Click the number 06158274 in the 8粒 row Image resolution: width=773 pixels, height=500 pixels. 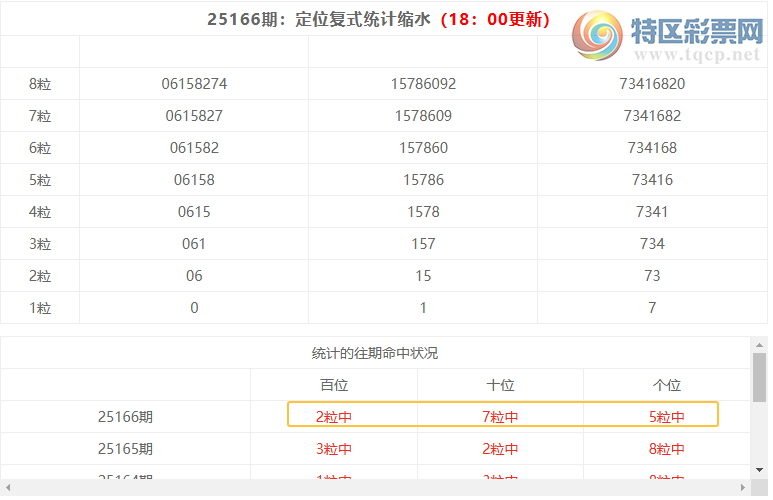pyautogui.click(x=194, y=84)
